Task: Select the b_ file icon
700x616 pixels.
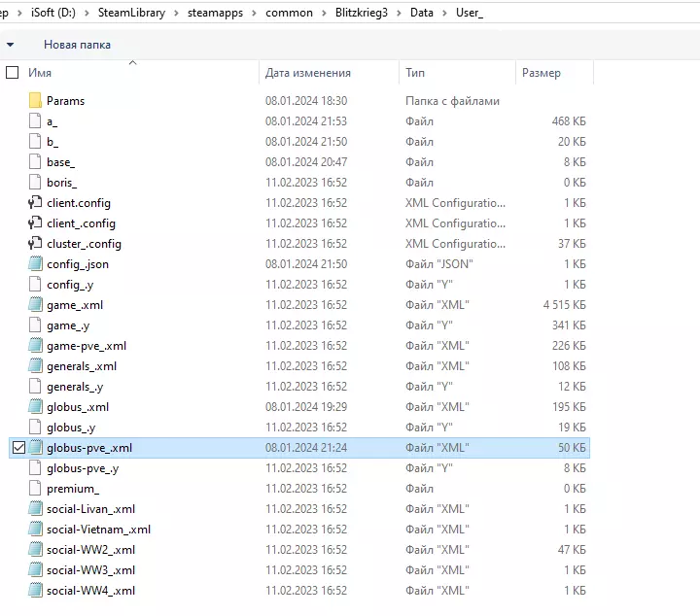Action: click(x=35, y=142)
